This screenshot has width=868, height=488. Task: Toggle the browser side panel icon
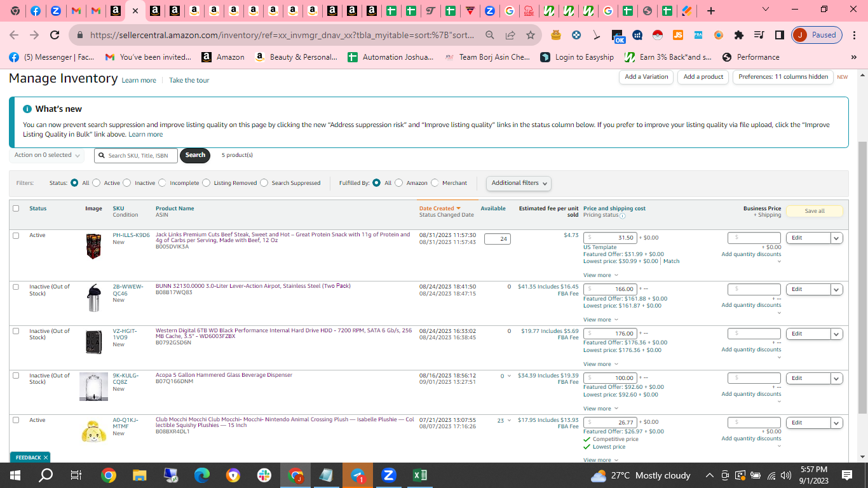[x=779, y=35]
